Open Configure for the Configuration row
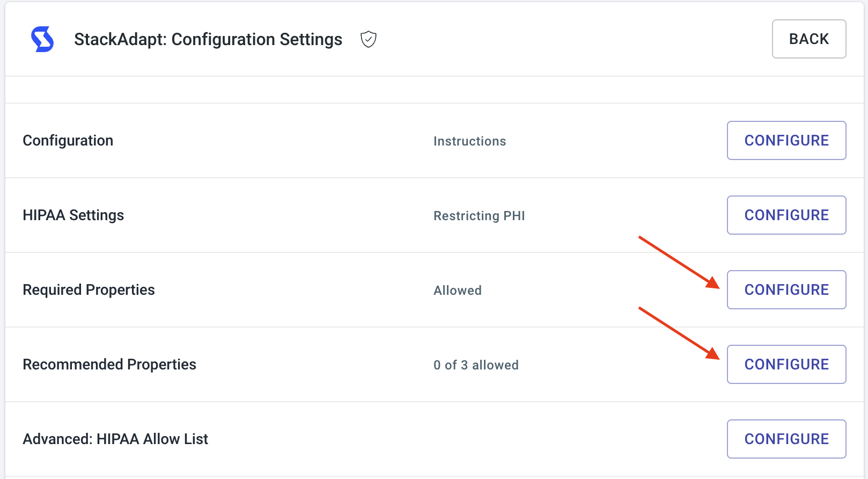868x479 pixels. (x=786, y=140)
